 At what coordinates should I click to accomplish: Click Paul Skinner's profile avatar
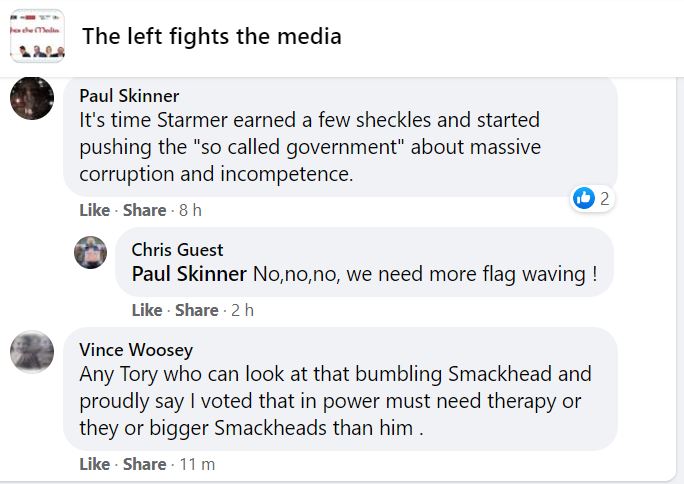point(32,98)
